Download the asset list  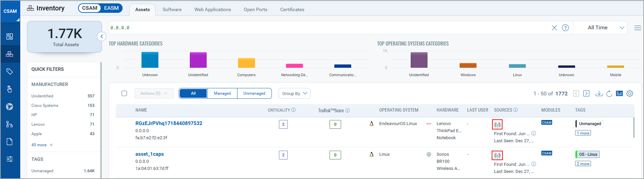pos(599,93)
